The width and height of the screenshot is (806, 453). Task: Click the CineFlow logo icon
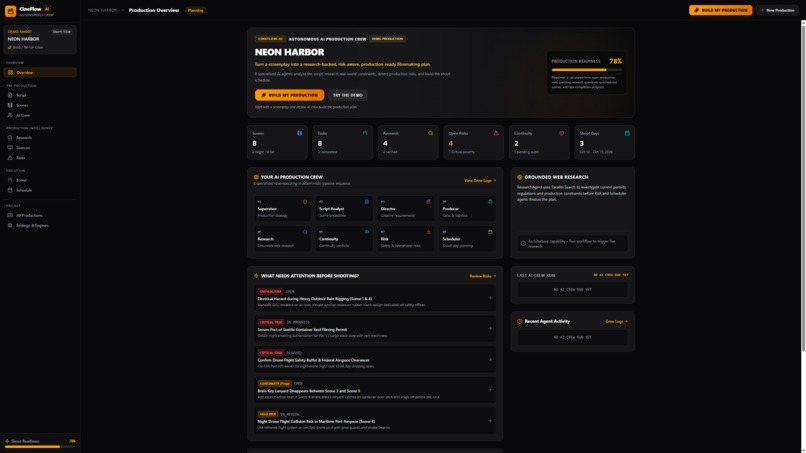point(10,10)
